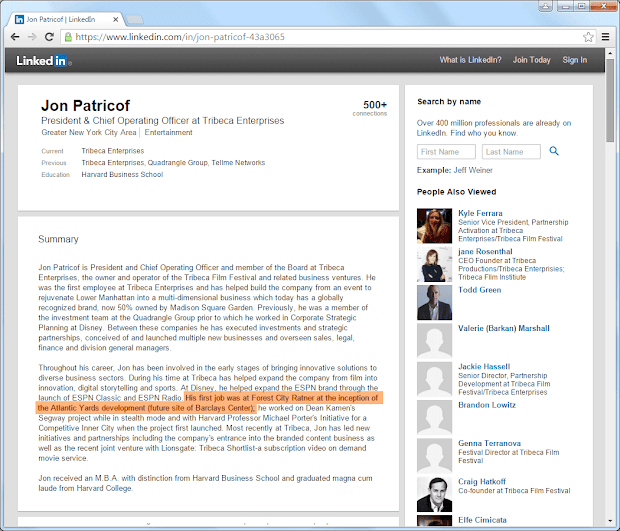Click Join Today in header

pyautogui.click(x=531, y=60)
